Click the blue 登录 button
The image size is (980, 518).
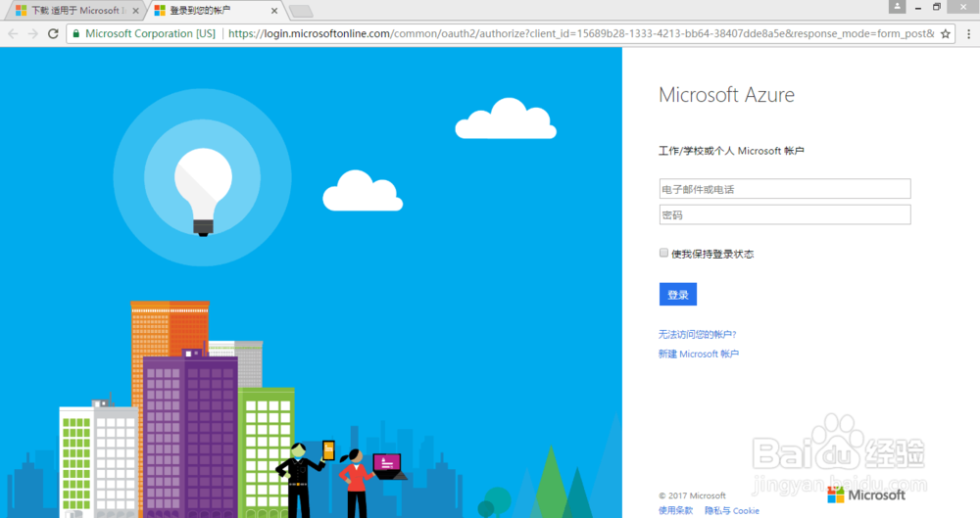point(678,295)
